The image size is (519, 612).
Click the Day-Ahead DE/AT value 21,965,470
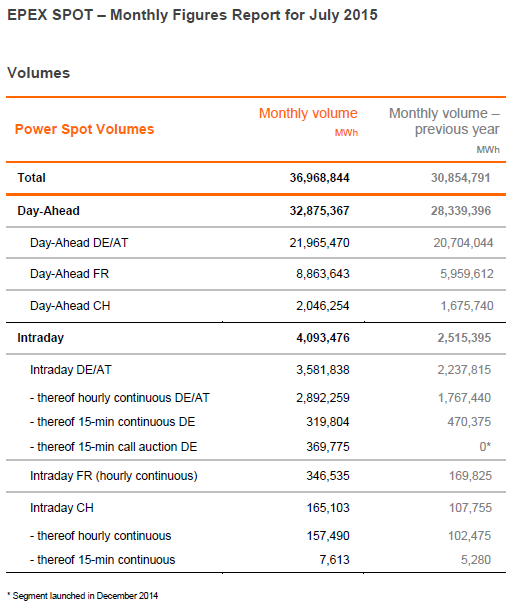pos(319,243)
